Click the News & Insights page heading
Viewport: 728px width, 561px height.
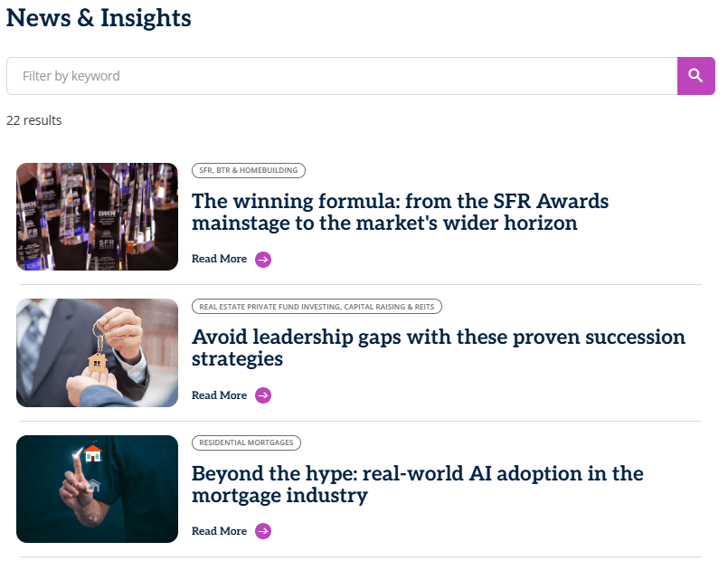point(99,17)
